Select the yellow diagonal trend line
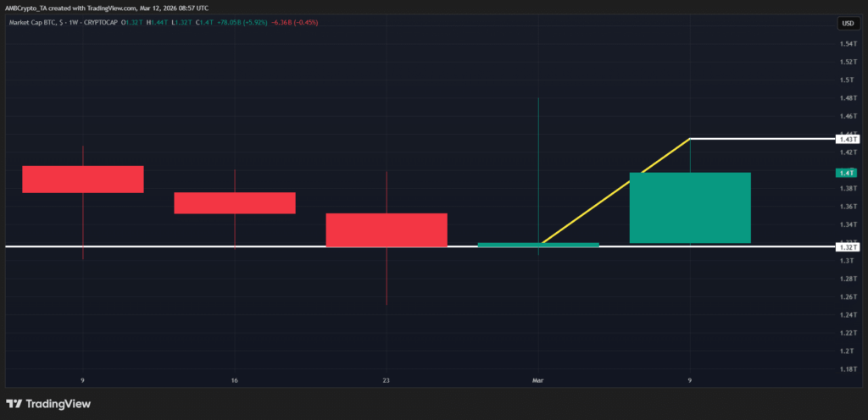The image size is (868, 420). pos(615,191)
